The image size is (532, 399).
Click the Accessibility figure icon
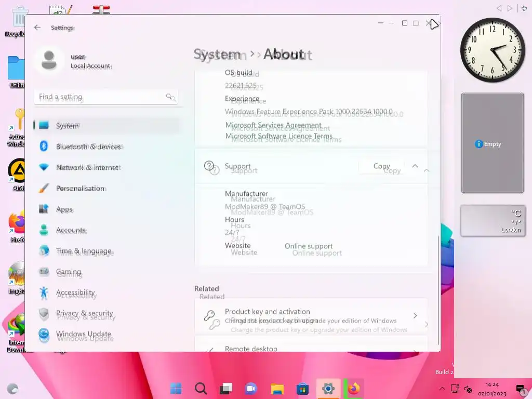click(44, 293)
